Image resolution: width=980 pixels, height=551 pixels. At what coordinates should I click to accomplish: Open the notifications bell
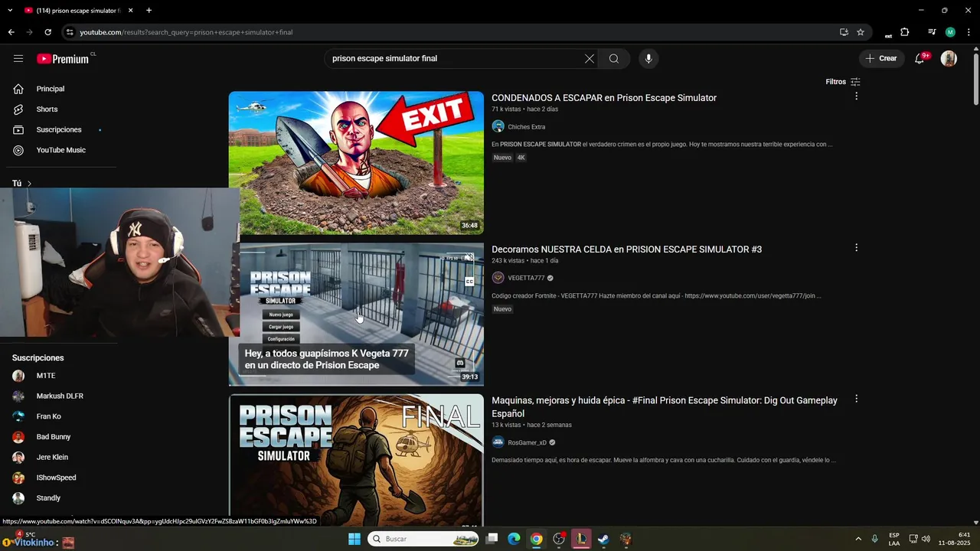point(920,58)
